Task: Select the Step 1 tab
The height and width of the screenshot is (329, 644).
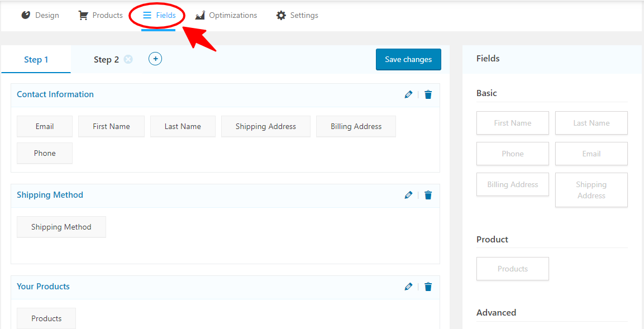Action: point(36,60)
